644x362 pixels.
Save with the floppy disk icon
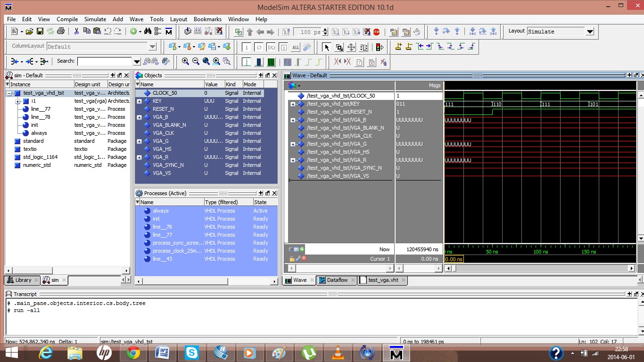[40, 32]
